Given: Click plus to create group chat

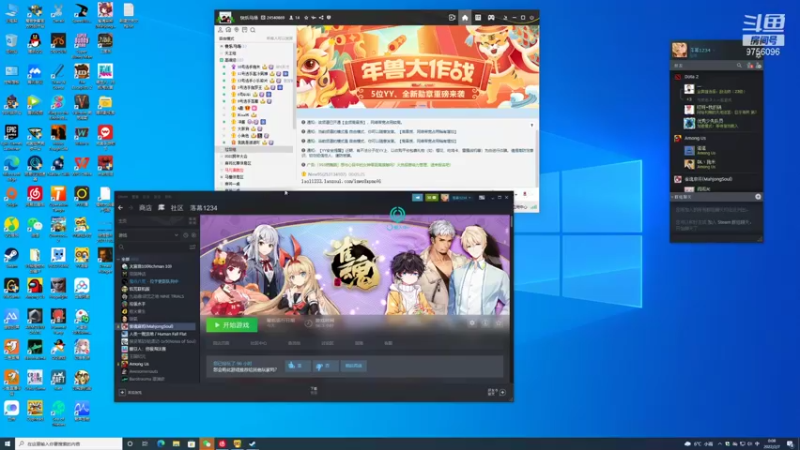Looking at the screenshot, I should (x=758, y=197).
